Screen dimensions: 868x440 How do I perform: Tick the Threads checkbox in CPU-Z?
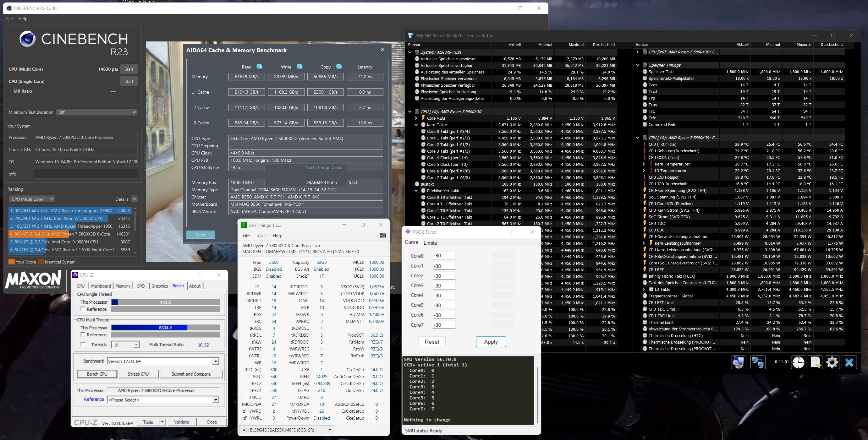[83, 345]
